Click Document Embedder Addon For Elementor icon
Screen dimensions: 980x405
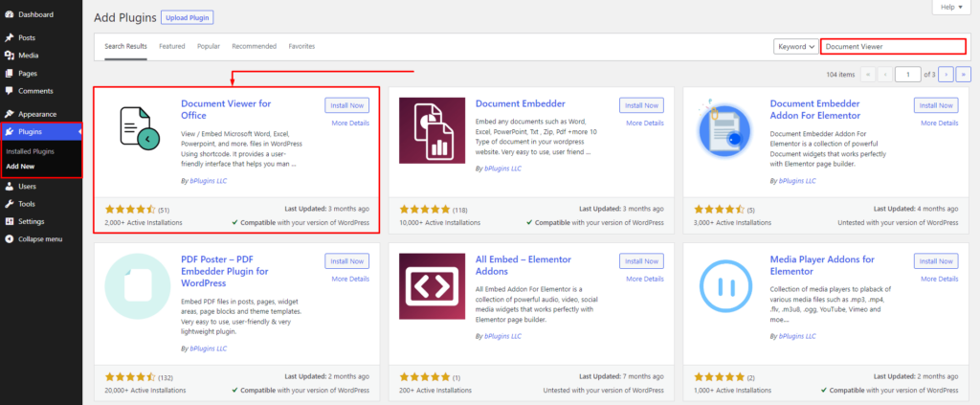pyautogui.click(x=726, y=130)
